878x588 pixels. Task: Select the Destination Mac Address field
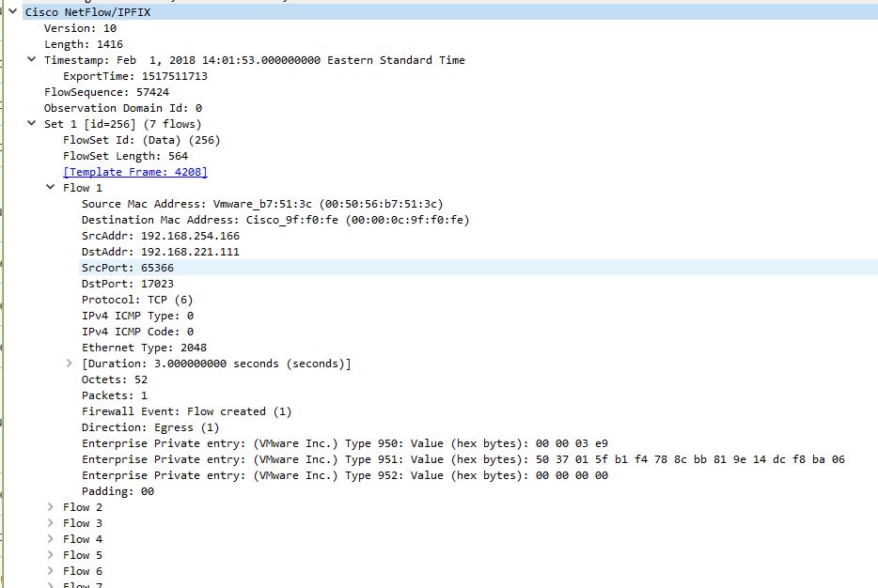click(275, 219)
